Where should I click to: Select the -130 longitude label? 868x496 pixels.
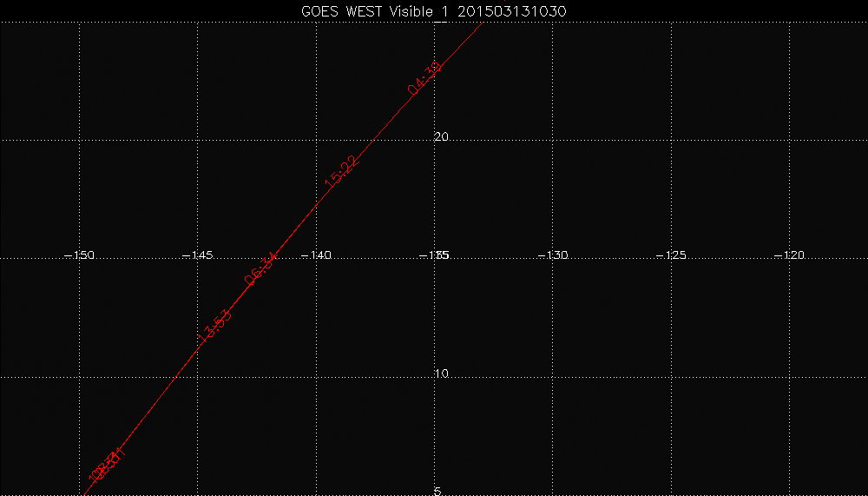pyautogui.click(x=553, y=255)
